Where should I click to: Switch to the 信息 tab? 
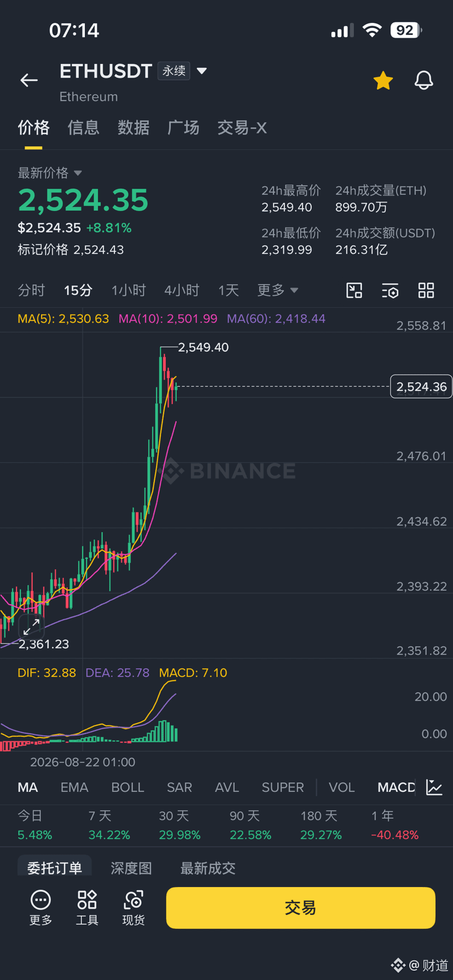click(x=83, y=127)
